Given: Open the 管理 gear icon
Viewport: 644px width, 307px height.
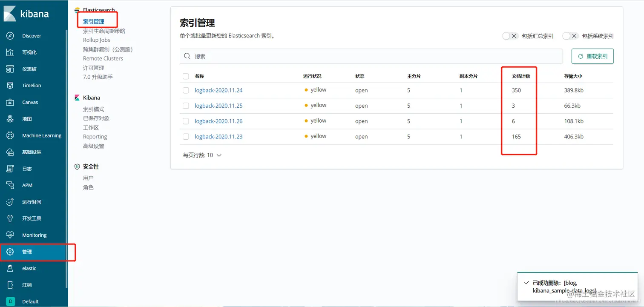Looking at the screenshot, I should (x=10, y=252).
